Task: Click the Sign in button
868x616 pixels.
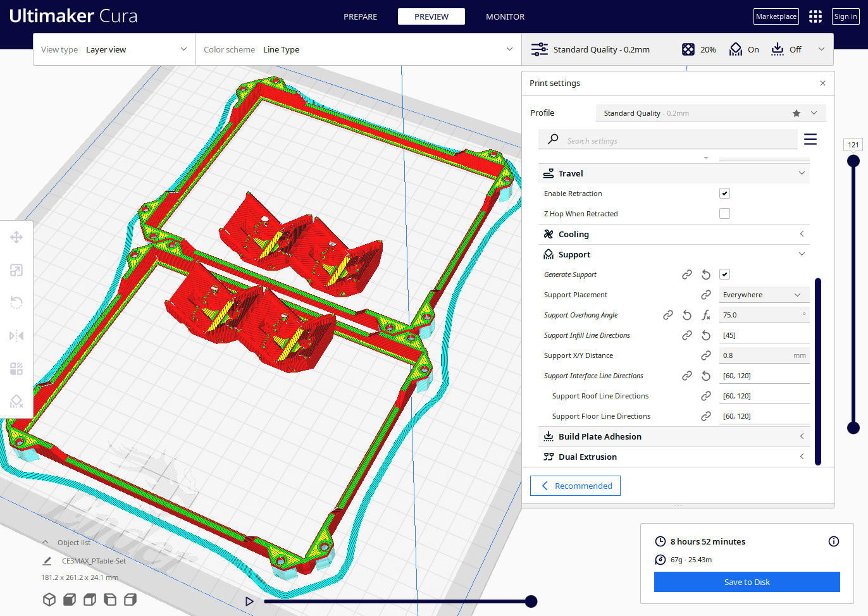Action: 846,16
